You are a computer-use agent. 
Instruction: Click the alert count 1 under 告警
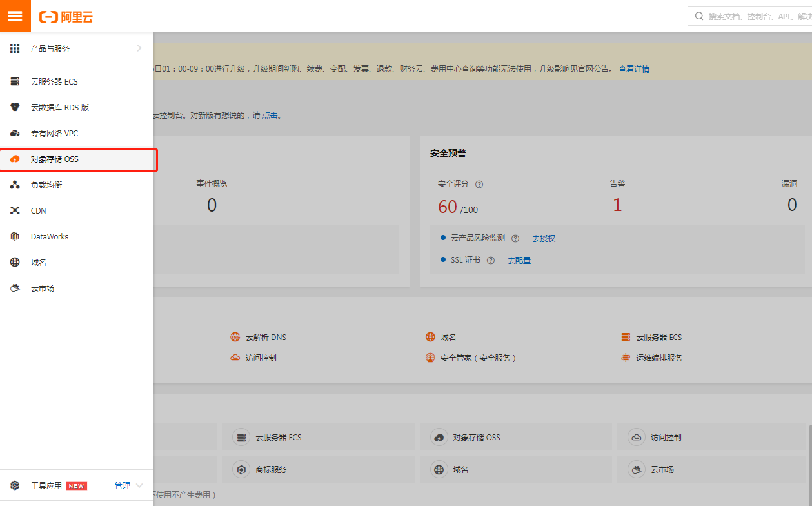point(617,205)
